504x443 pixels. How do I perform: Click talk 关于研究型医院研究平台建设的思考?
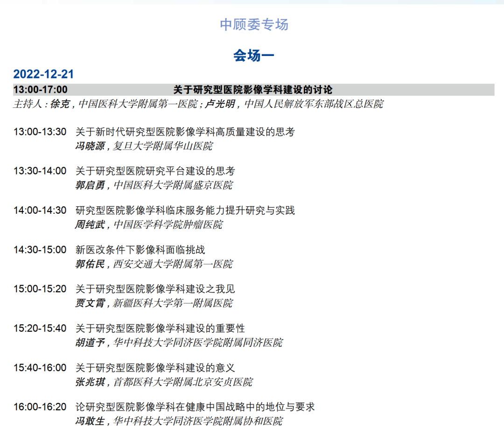click(155, 171)
